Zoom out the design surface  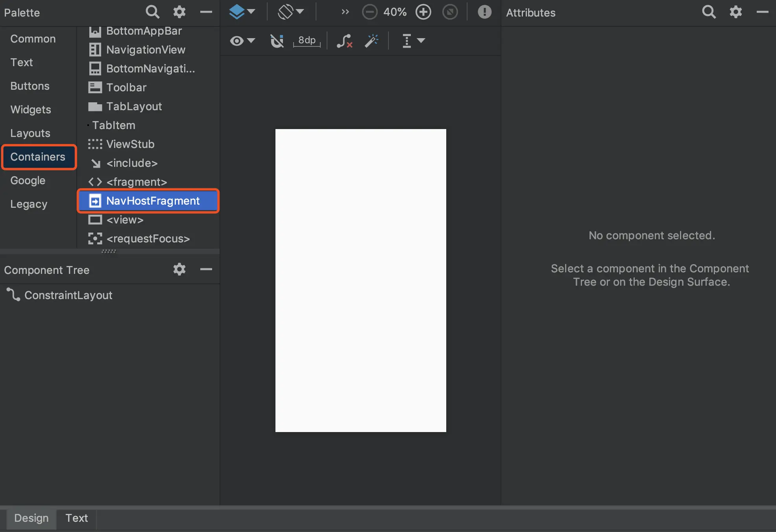click(x=370, y=12)
